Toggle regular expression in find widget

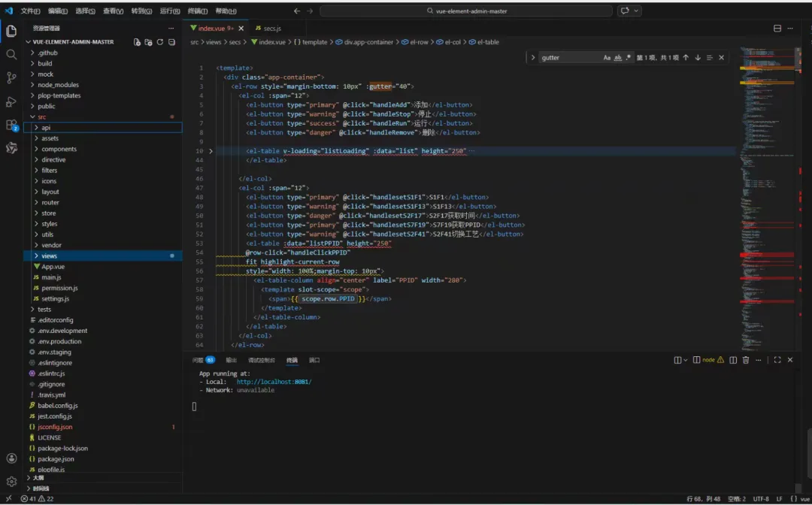628,57
